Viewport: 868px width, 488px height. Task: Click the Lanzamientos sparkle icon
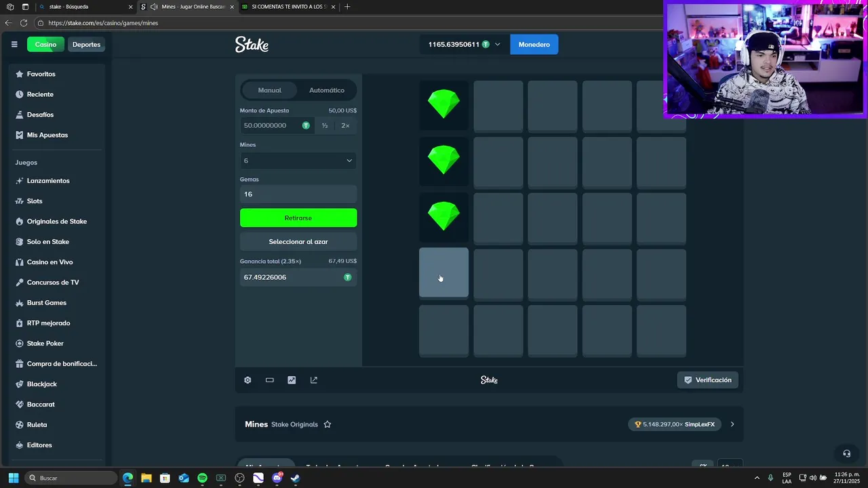pos(20,181)
